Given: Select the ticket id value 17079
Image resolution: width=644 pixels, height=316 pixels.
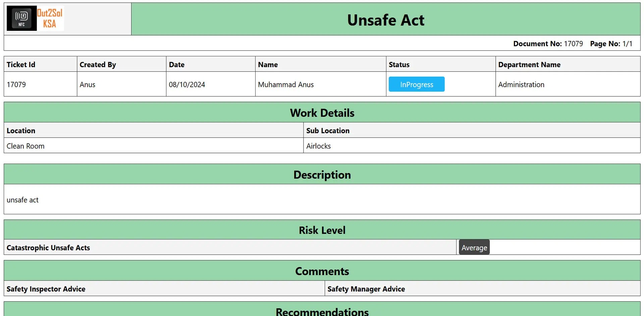Looking at the screenshot, I should [16, 85].
